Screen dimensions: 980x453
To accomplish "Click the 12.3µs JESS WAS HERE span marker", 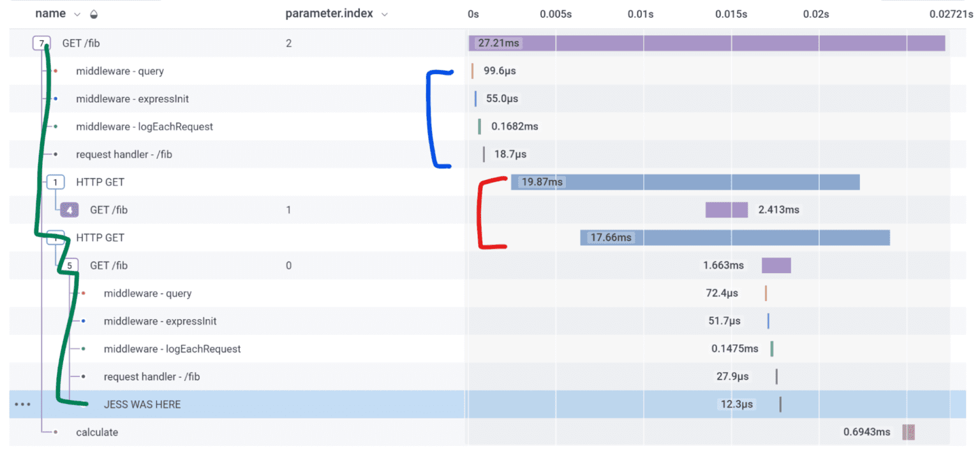I will [x=780, y=405].
